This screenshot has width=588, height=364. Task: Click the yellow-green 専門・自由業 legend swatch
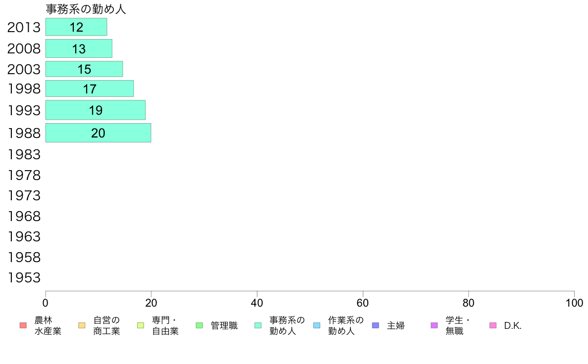[x=141, y=325]
